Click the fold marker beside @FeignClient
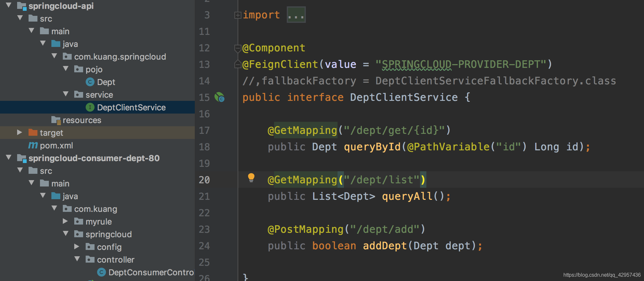 pos(238,64)
